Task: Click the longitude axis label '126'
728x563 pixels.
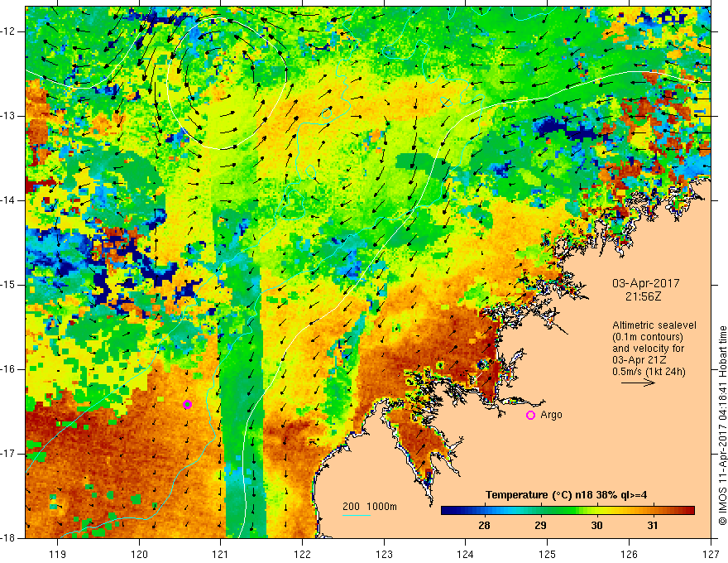Action: [629, 554]
